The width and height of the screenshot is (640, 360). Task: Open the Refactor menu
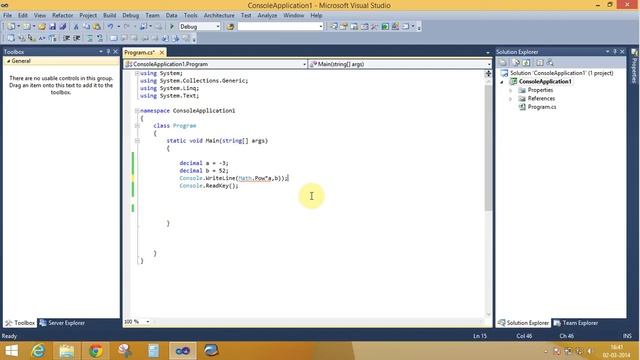tap(62, 16)
